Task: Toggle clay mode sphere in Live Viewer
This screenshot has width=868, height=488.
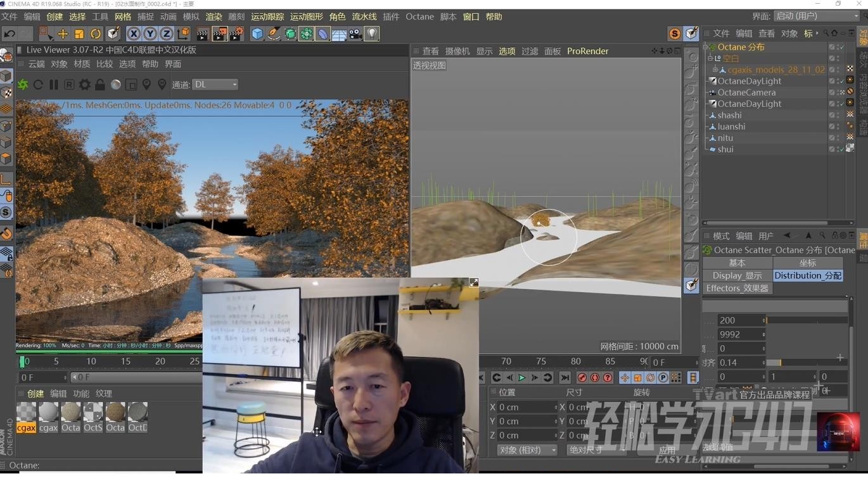Action: tap(116, 84)
